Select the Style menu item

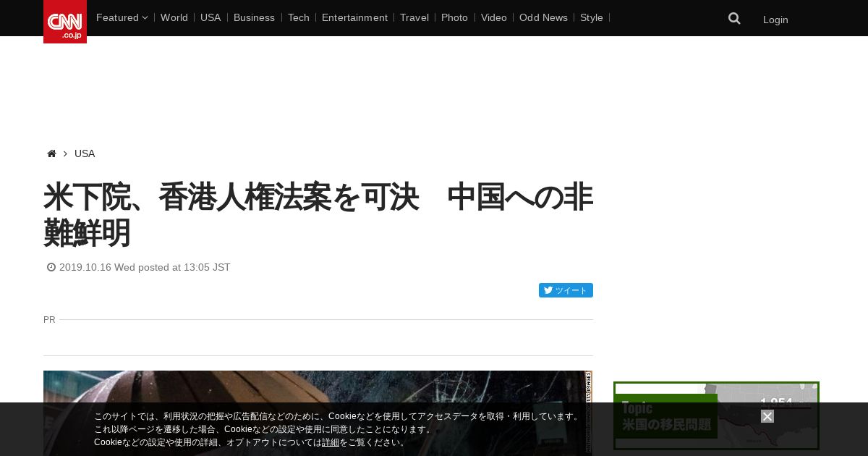[x=592, y=17]
